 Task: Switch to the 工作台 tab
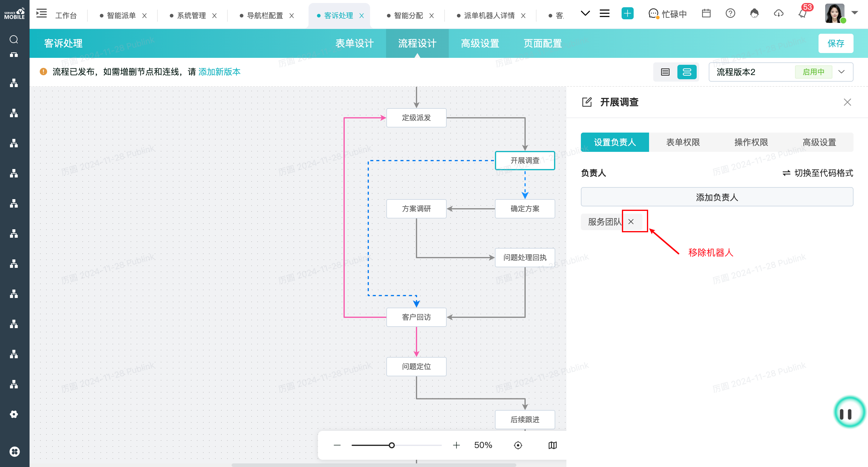(66, 15)
